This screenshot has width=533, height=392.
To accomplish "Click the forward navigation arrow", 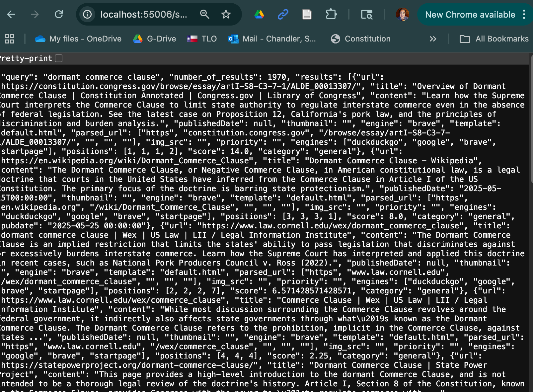I will coord(35,14).
